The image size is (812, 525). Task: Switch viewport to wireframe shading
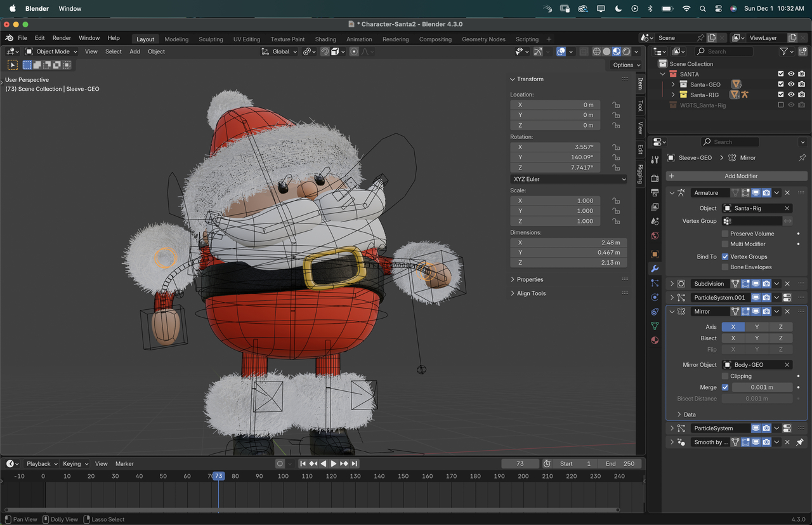click(597, 51)
